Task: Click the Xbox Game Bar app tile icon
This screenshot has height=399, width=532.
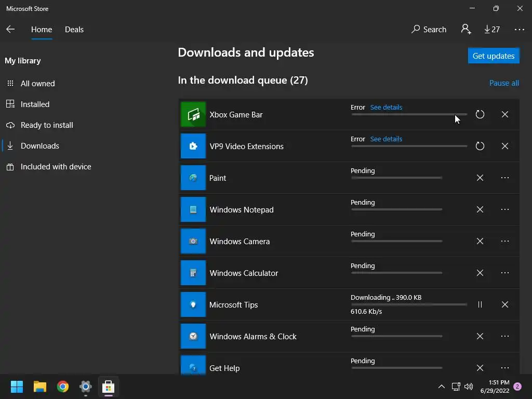Action: (193, 114)
